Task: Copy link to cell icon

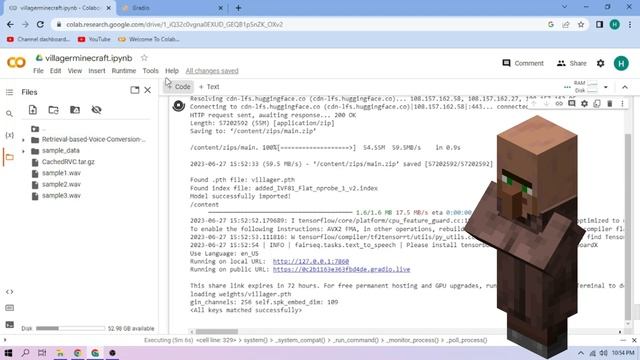Action: point(559,104)
